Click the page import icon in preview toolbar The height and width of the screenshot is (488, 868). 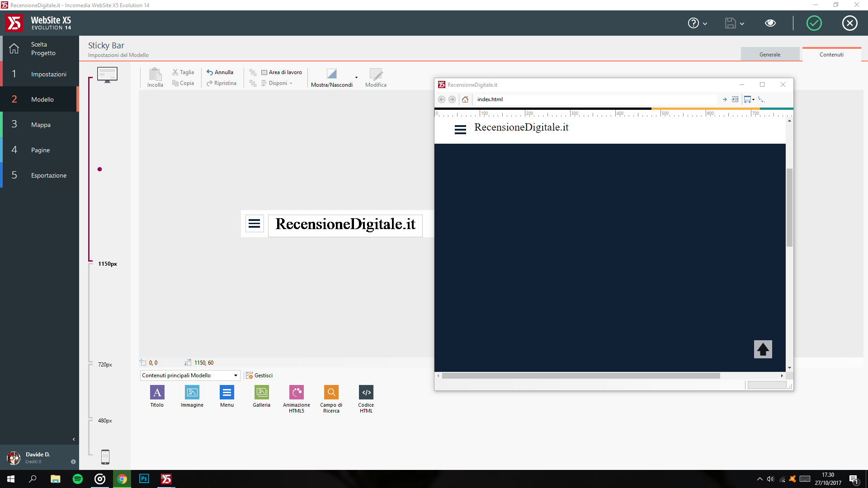735,99
